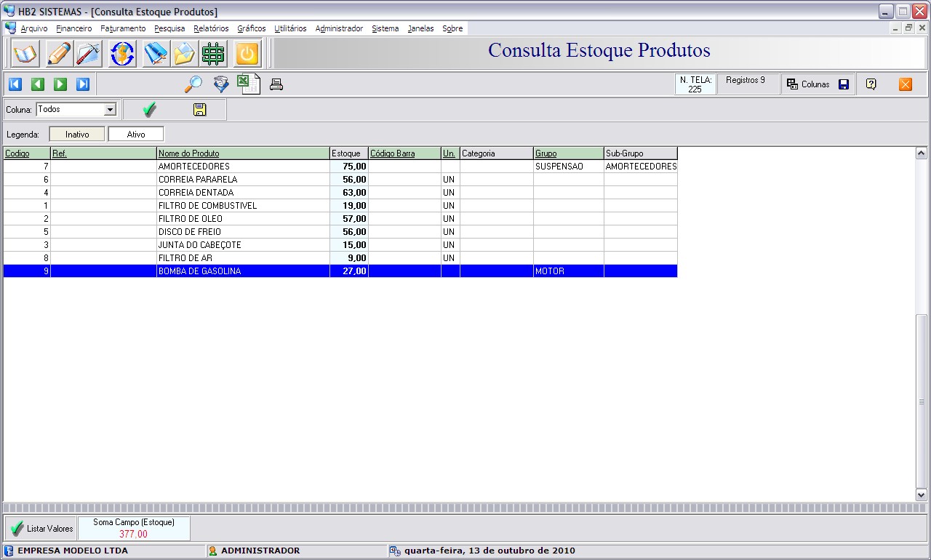Click the green checkmark beside Coluna filter
The width and height of the screenshot is (931, 560).
150,110
